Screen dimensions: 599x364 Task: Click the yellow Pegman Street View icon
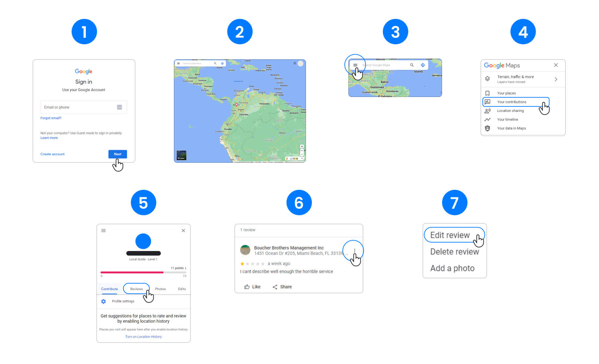click(x=286, y=159)
